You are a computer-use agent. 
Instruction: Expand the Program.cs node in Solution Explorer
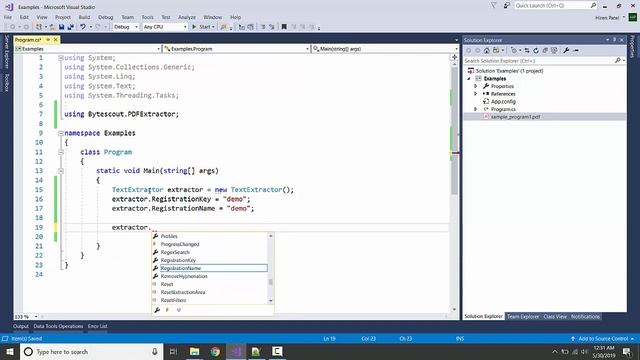476,109
